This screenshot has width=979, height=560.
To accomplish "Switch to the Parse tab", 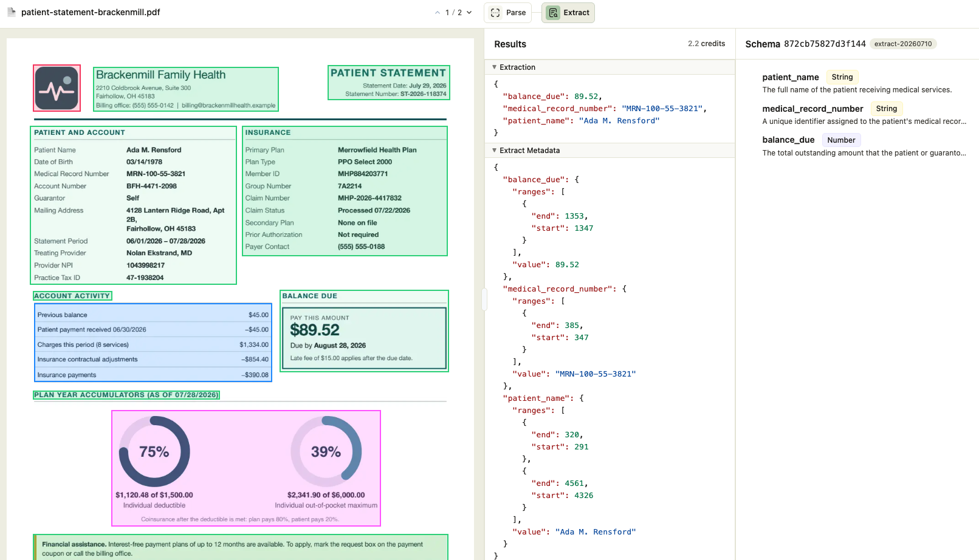I will (508, 13).
